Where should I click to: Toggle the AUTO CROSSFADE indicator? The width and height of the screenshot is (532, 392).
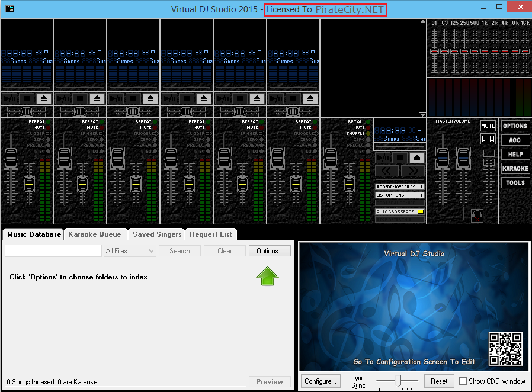click(421, 211)
